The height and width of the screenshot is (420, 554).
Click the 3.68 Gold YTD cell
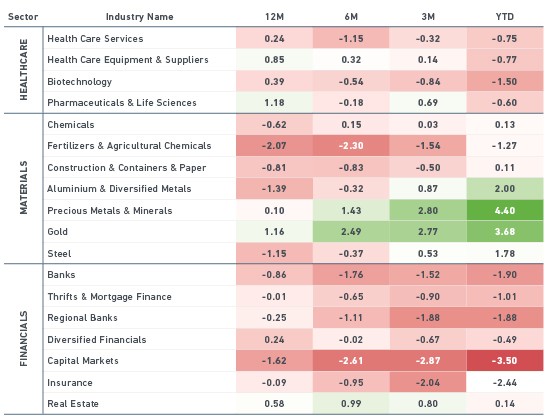click(505, 232)
